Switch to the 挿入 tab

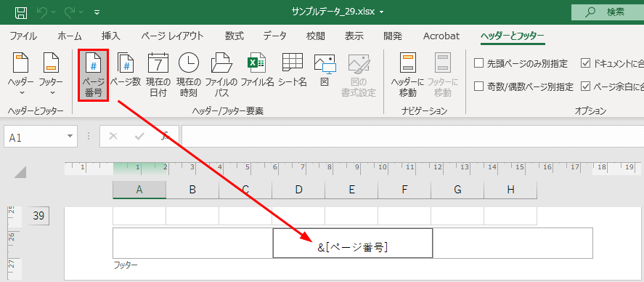tap(111, 36)
